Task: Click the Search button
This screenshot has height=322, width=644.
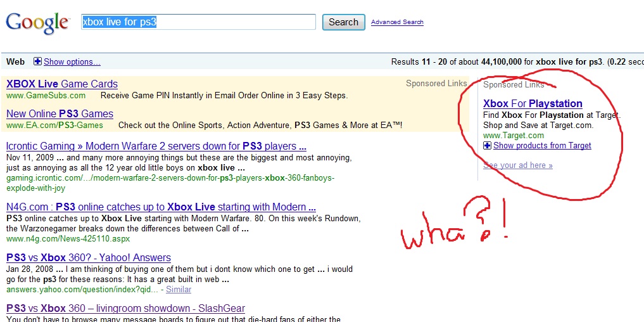Action: [x=343, y=22]
